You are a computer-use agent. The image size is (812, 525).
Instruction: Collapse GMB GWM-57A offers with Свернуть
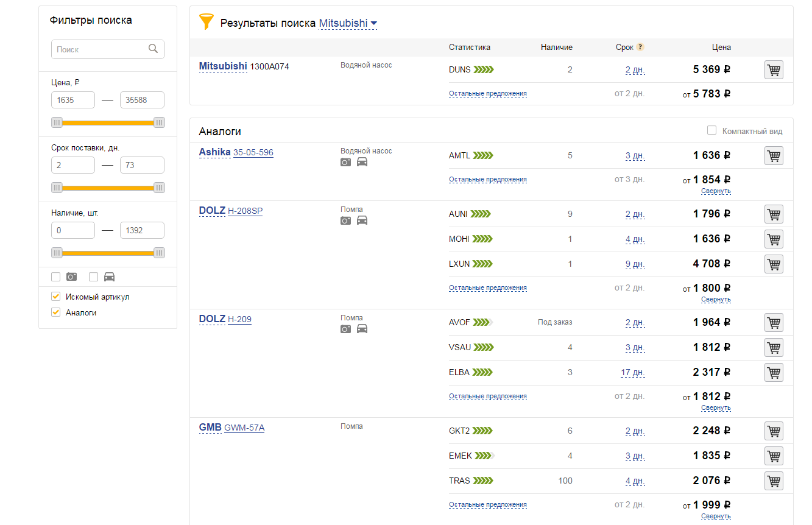tap(716, 516)
